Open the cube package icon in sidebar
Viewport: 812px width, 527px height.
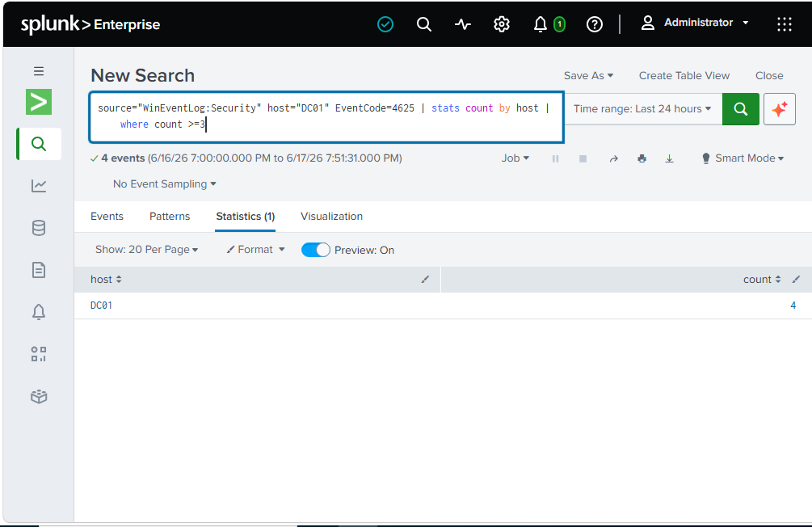point(39,396)
